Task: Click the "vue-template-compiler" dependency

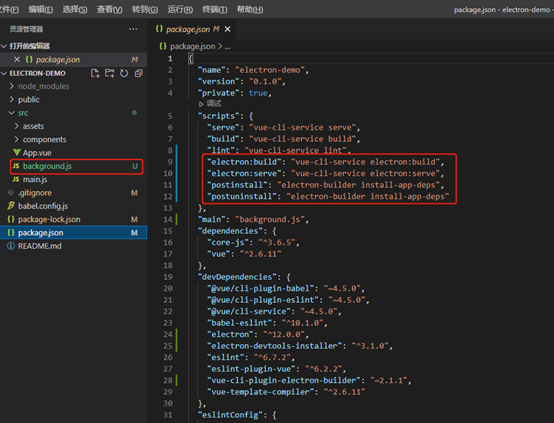Action: [263, 392]
